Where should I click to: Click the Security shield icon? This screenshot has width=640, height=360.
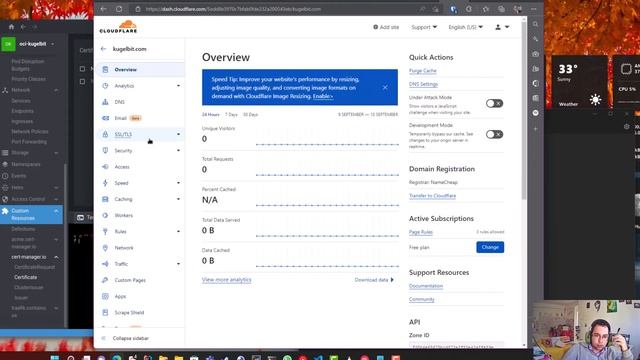click(x=105, y=151)
